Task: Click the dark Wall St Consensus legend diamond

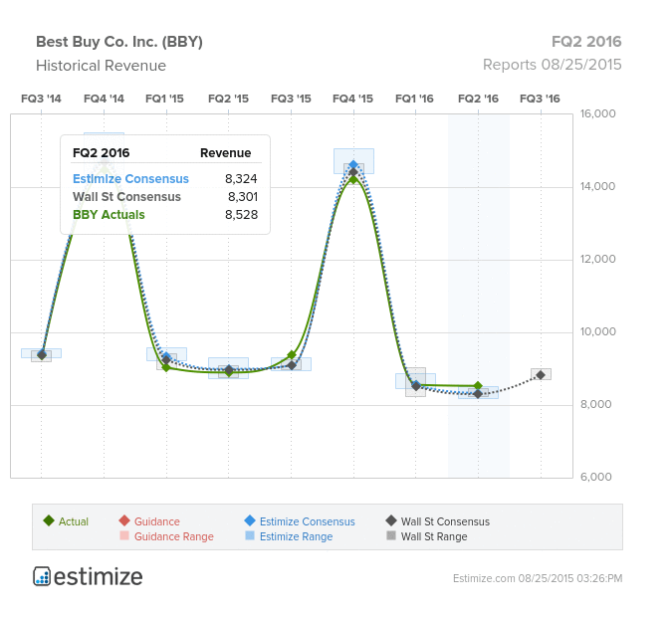Action: [x=391, y=520]
